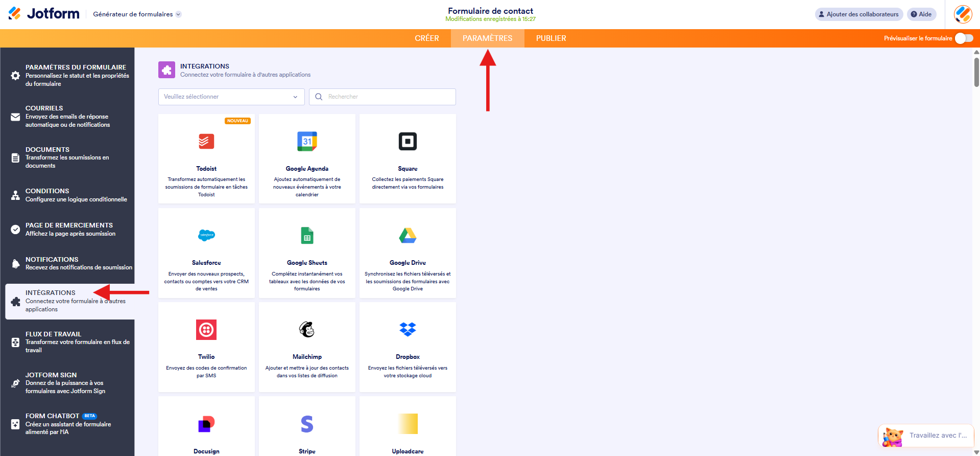Select the Square payment icon

coord(408,142)
